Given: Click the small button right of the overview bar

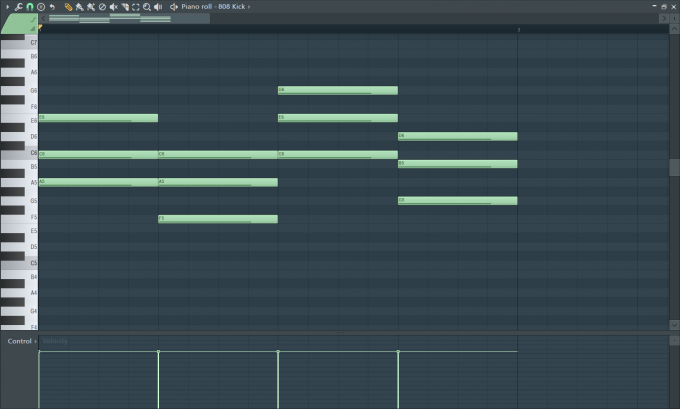Looking at the screenshot, I should [674, 18].
